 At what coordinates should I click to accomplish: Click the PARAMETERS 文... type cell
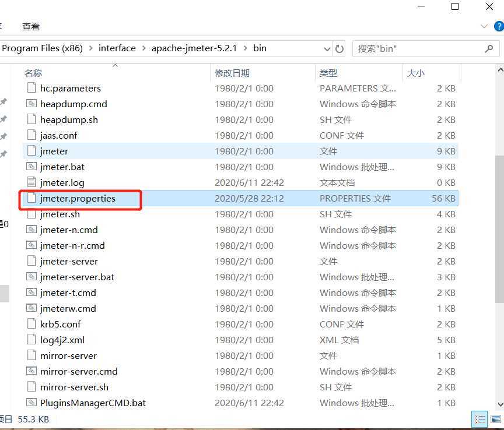[x=358, y=88]
